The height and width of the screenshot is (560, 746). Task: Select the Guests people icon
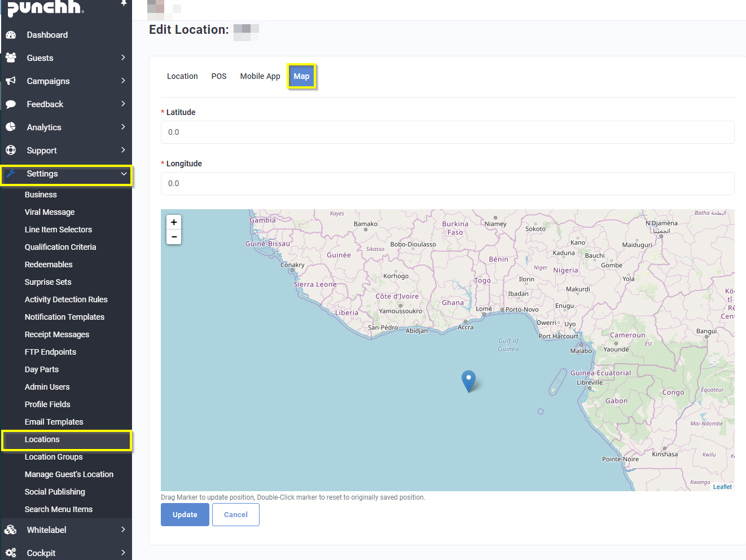[12, 58]
